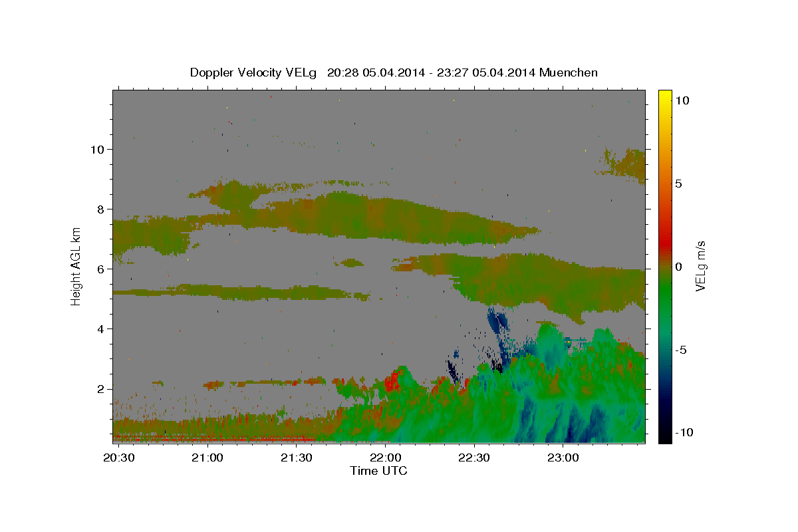The width and height of the screenshot is (798, 532).
Task: Click the '21:30' time tick label
Action: [x=297, y=458]
